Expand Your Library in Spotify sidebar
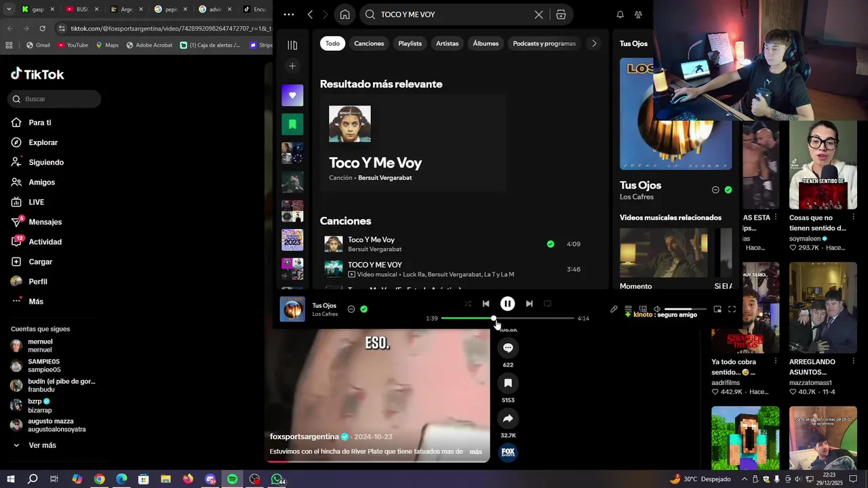This screenshot has height=488, width=868. tap(292, 45)
